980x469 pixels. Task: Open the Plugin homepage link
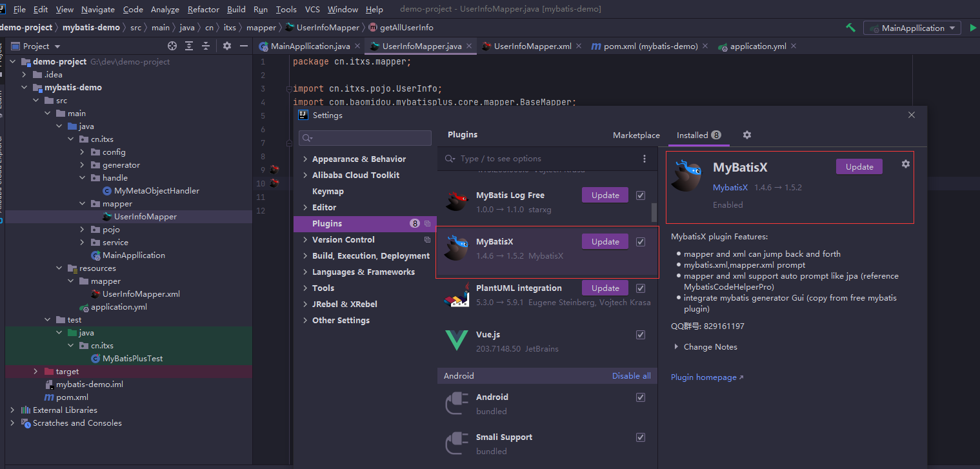pos(707,377)
